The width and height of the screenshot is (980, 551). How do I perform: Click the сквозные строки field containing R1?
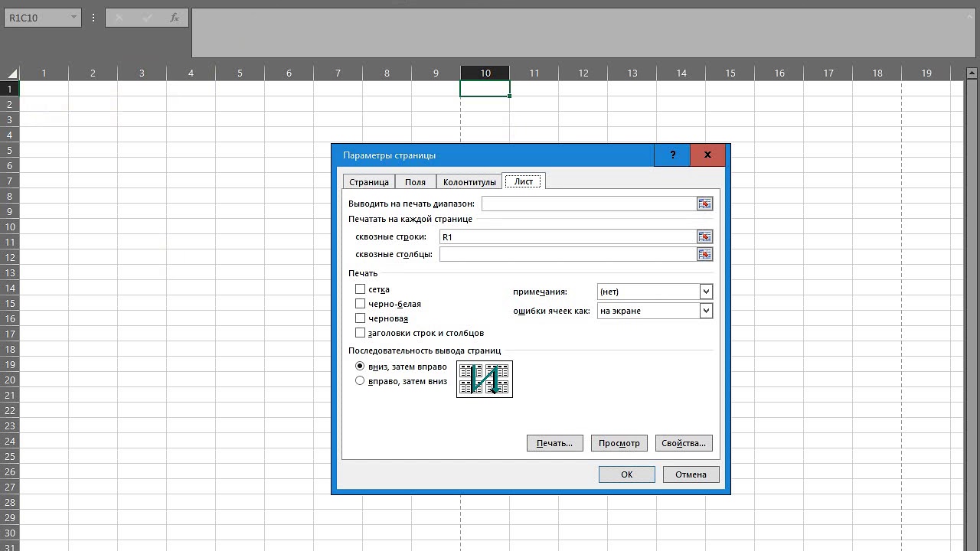point(567,236)
